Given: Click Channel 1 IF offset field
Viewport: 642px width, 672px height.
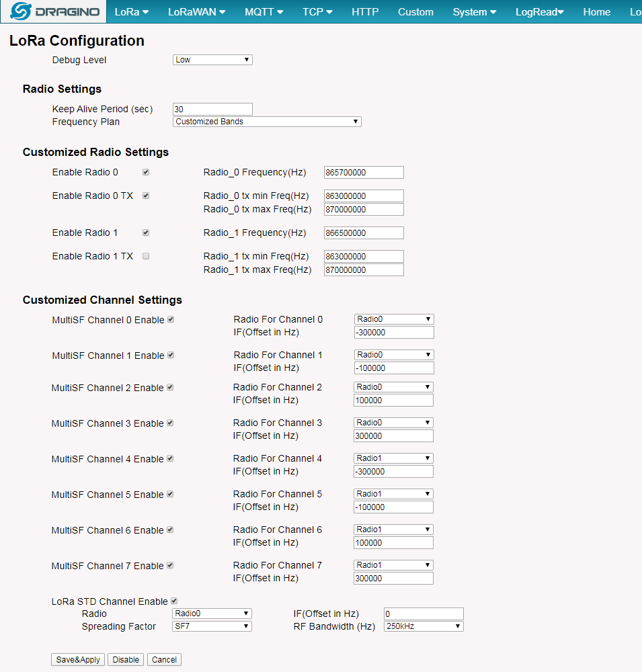Looking at the screenshot, I should pos(394,368).
